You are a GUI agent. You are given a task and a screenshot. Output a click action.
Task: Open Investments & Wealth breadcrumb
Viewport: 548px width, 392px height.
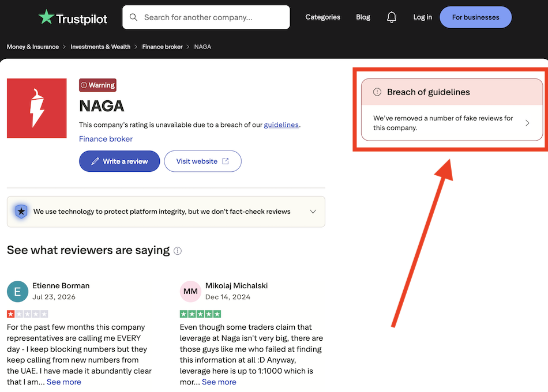(100, 47)
